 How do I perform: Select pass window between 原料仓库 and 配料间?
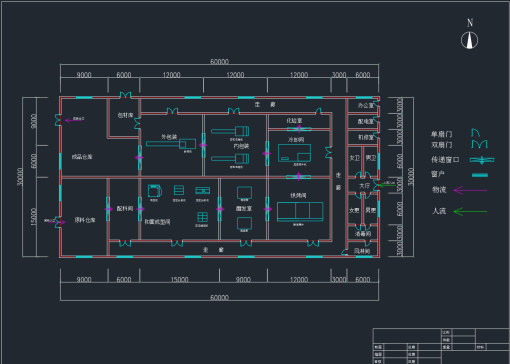click(108, 209)
